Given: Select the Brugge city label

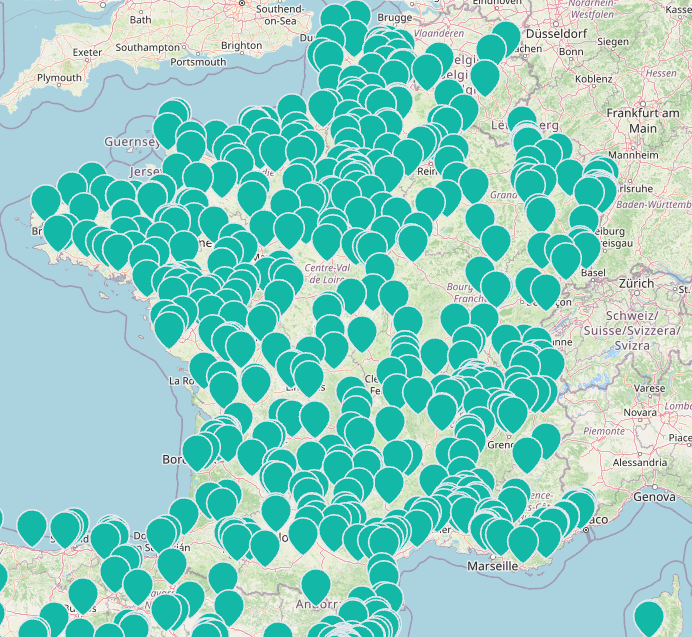Looking at the screenshot, I should (395, 18).
